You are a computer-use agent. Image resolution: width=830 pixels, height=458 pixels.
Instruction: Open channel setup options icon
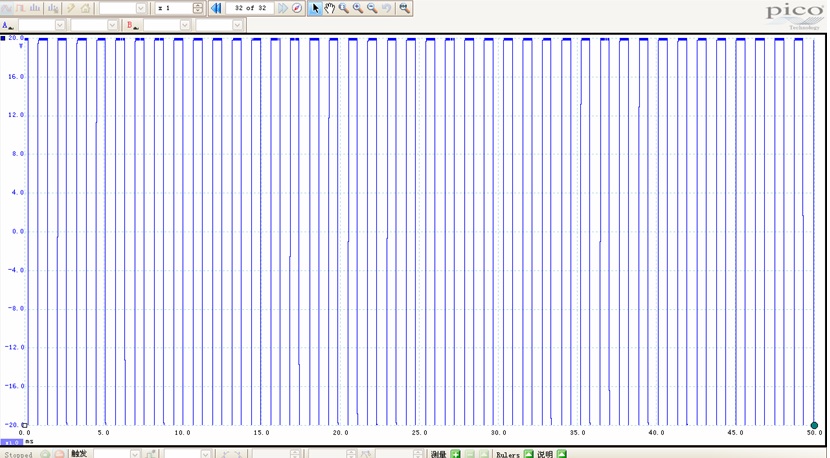pos(53,8)
